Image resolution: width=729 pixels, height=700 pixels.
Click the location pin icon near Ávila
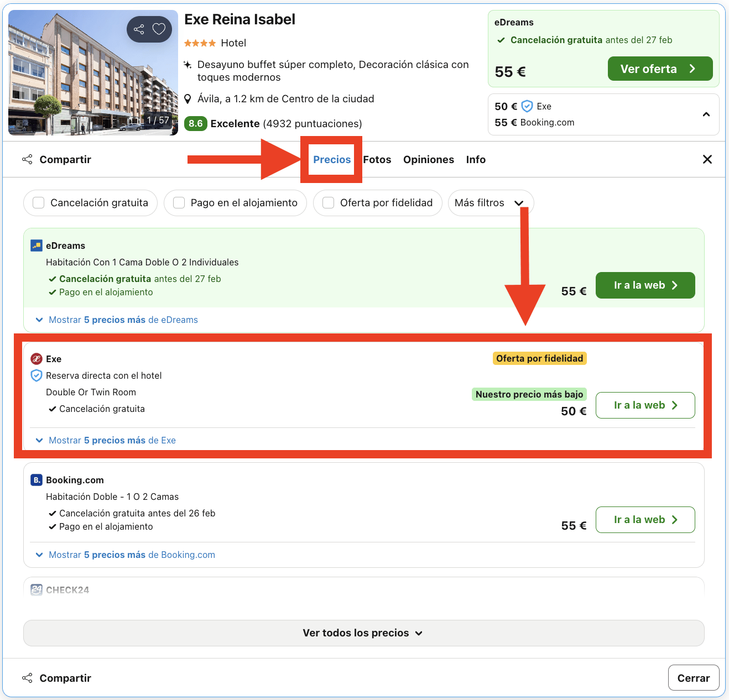point(188,98)
